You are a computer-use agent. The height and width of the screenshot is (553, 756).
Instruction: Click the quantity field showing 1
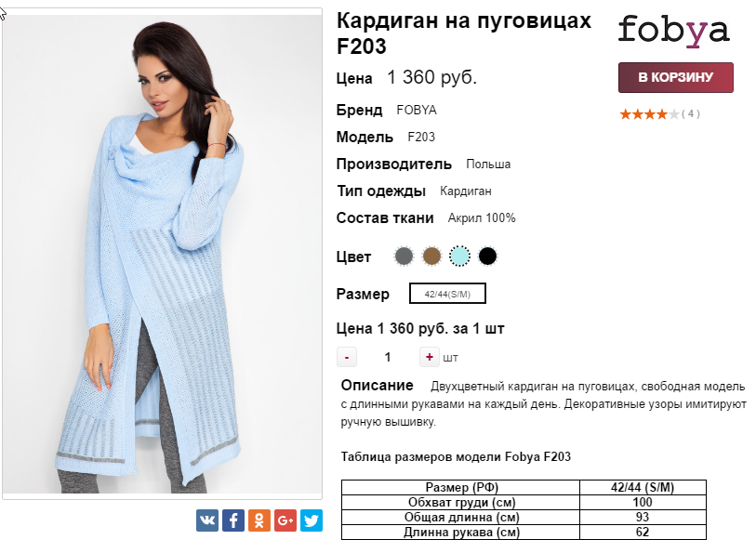tap(388, 357)
